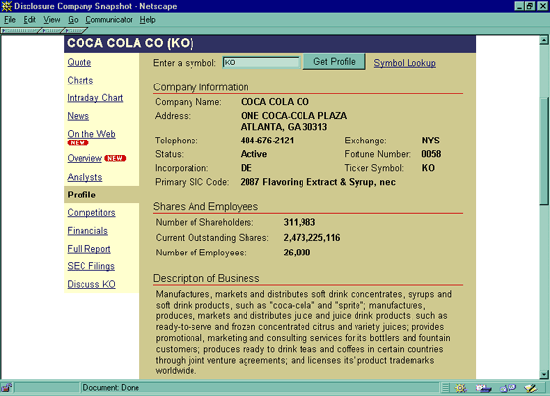This screenshot has width=550, height=396.
Task: Open the On the Web link
Action: [91, 134]
